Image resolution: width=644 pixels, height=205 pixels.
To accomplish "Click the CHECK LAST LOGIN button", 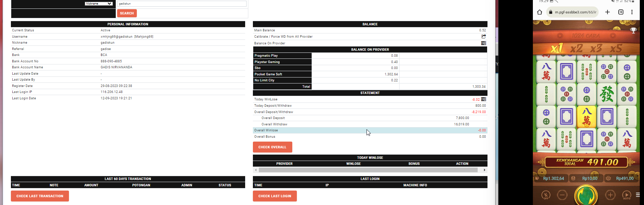I will pyautogui.click(x=275, y=196).
